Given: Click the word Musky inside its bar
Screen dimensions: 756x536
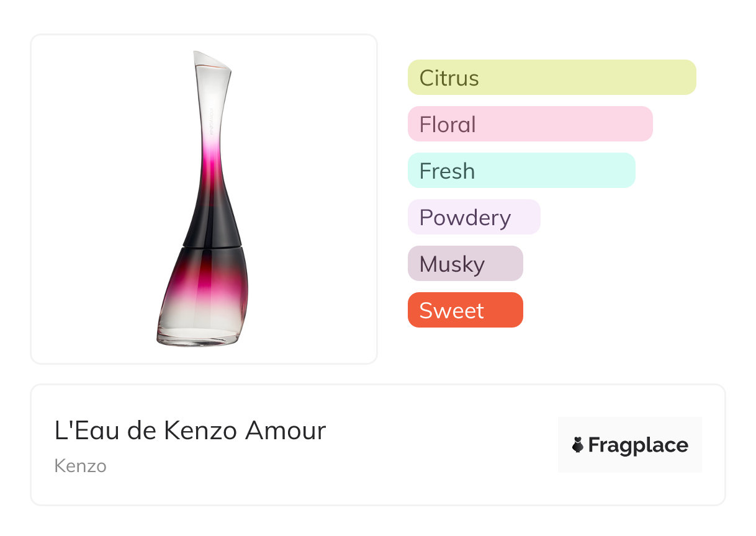Looking at the screenshot, I should pyautogui.click(x=452, y=264).
